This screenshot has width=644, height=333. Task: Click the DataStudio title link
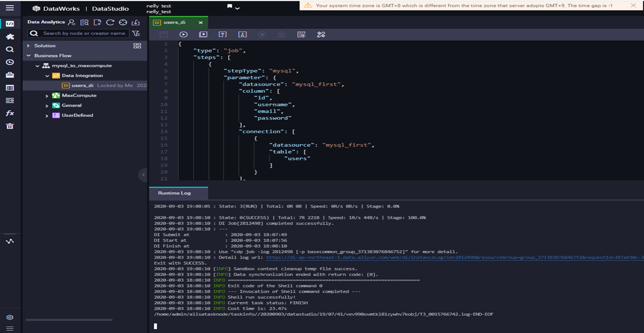point(110,8)
